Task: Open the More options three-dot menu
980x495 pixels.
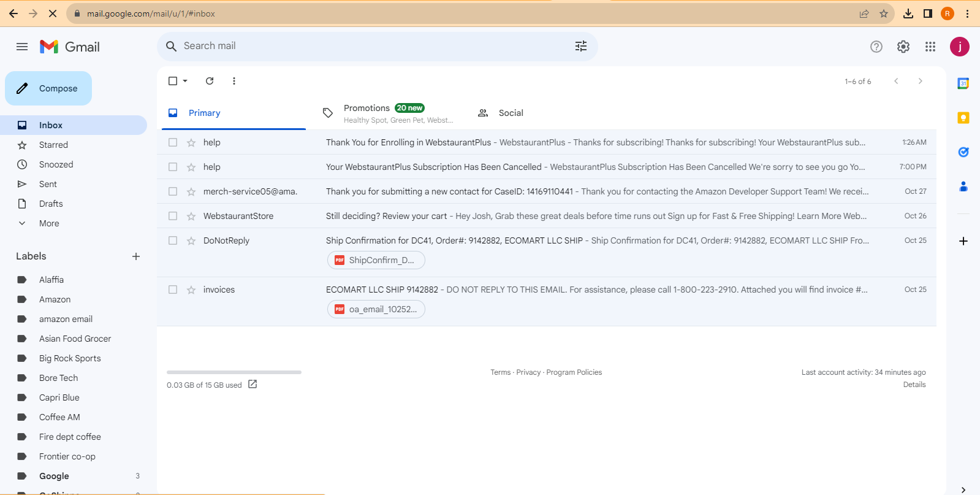Action: (234, 81)
